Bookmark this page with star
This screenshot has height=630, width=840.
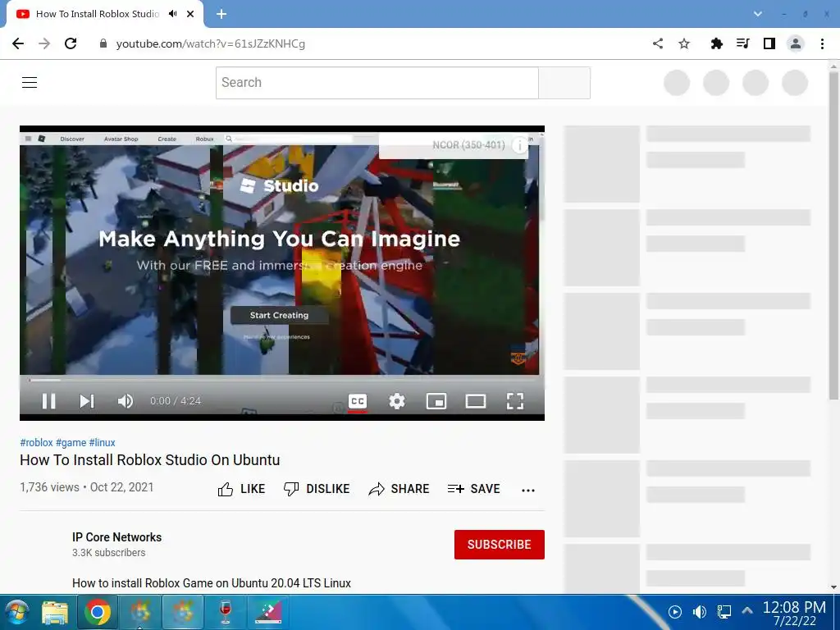(684, 43)
